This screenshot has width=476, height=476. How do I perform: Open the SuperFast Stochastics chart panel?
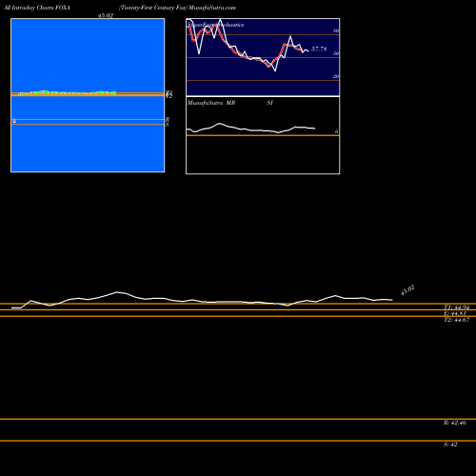(263, 57)
